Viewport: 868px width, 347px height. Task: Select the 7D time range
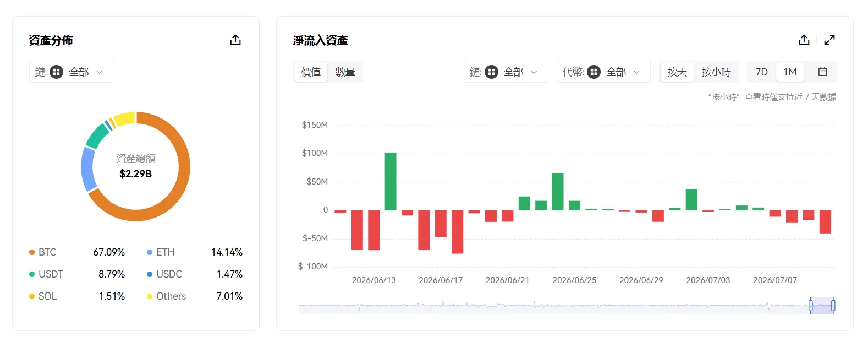pos(762,72)
